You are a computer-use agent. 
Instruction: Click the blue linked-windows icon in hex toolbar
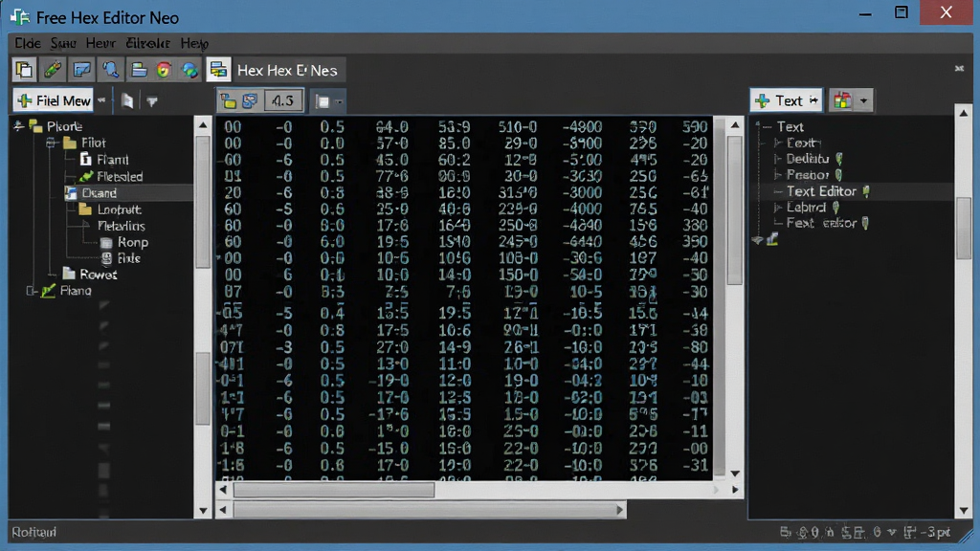pyautogui.click(x=250, y=101)
